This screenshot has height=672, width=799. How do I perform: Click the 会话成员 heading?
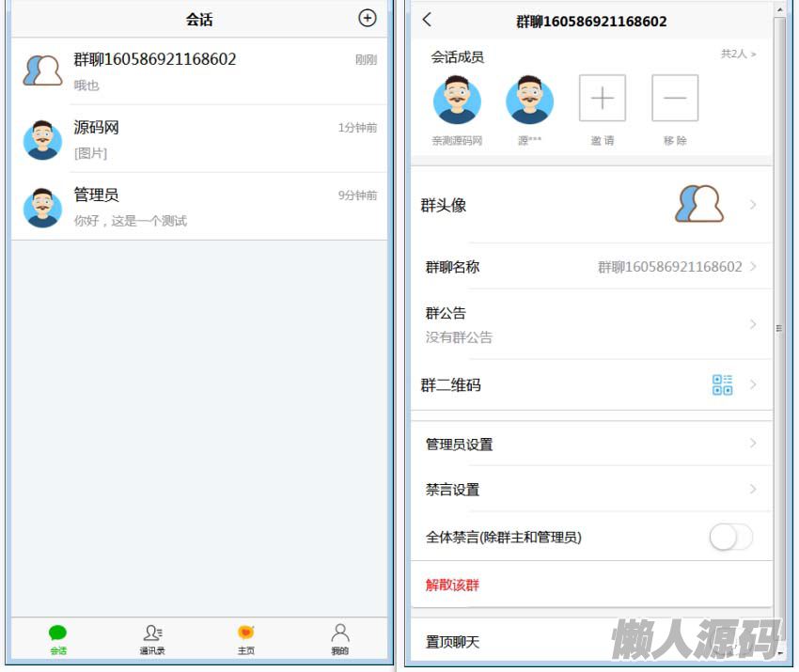pyautogui.click(x=457, y=57)
